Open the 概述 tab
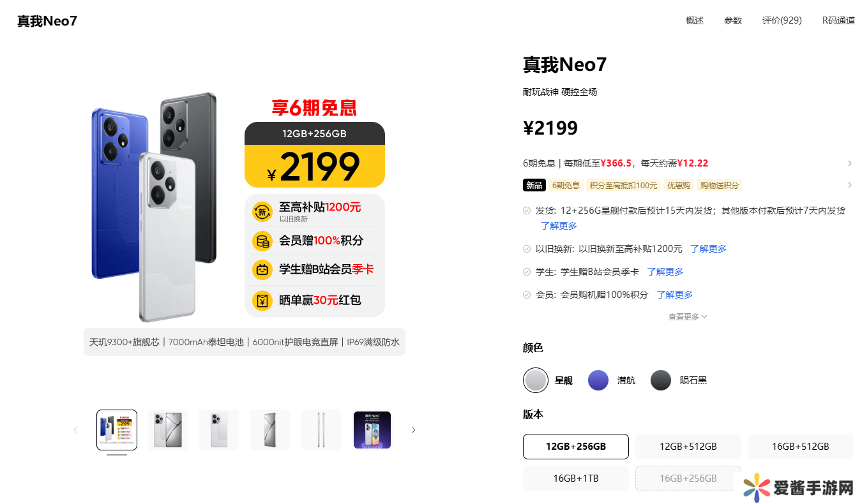Screen dimensions: 862x504 695,20
